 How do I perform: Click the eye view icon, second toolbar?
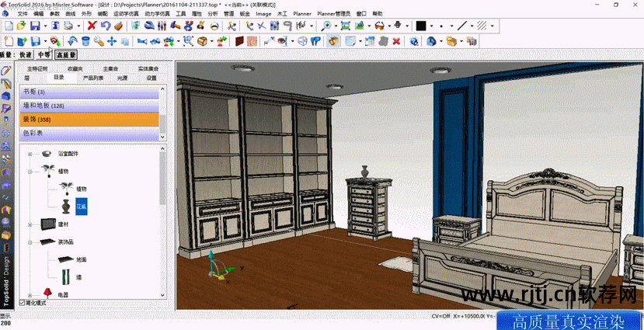282,41
